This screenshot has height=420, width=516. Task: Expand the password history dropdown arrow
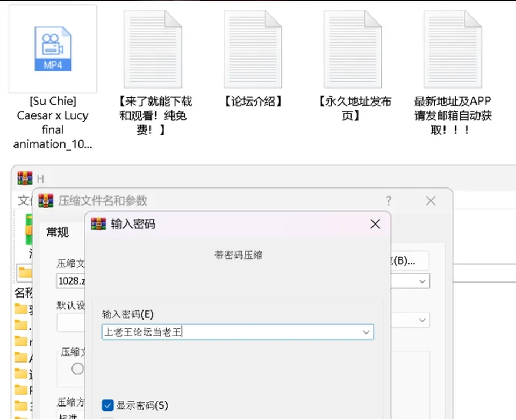[x=366, y=332]
